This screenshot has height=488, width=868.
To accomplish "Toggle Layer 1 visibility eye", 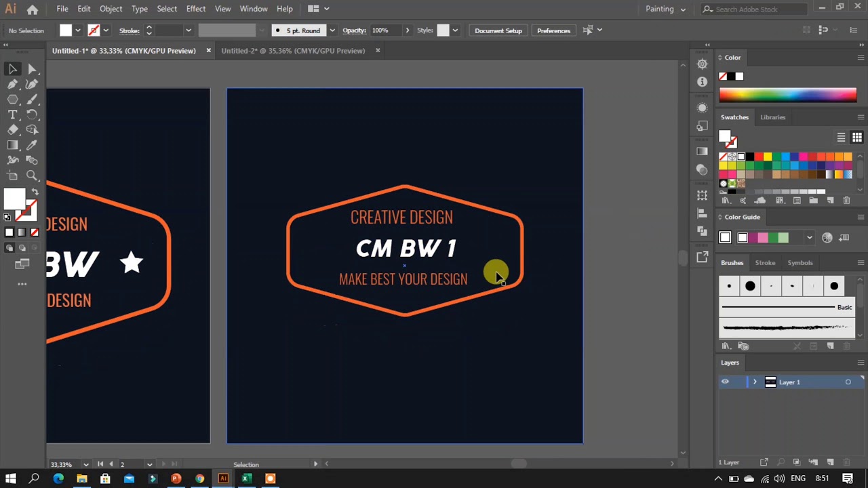I will point(725,382).
